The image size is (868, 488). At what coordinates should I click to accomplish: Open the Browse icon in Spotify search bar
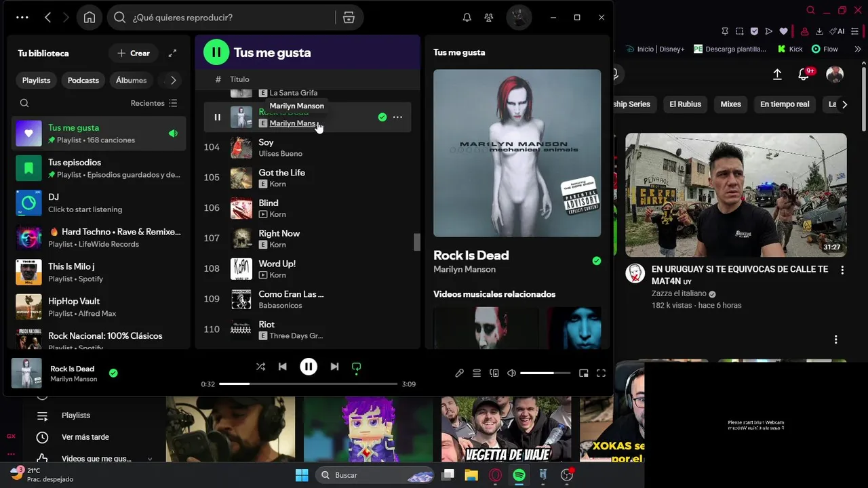[x=349, y=18]
